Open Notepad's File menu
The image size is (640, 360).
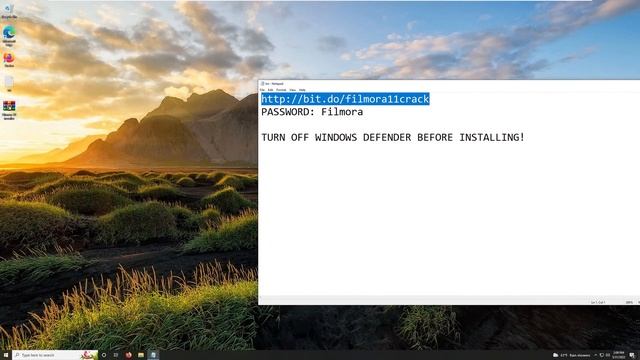tap(262, 90)
